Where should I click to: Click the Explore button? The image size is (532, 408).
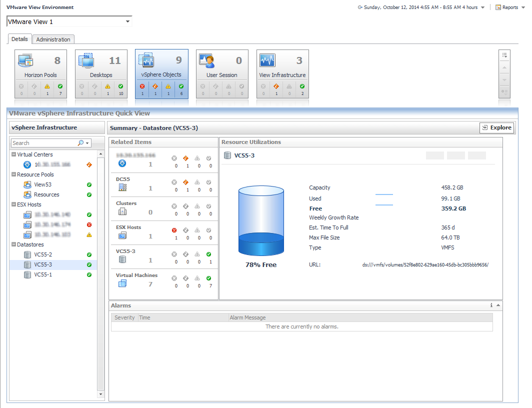(x=496, y=128)
